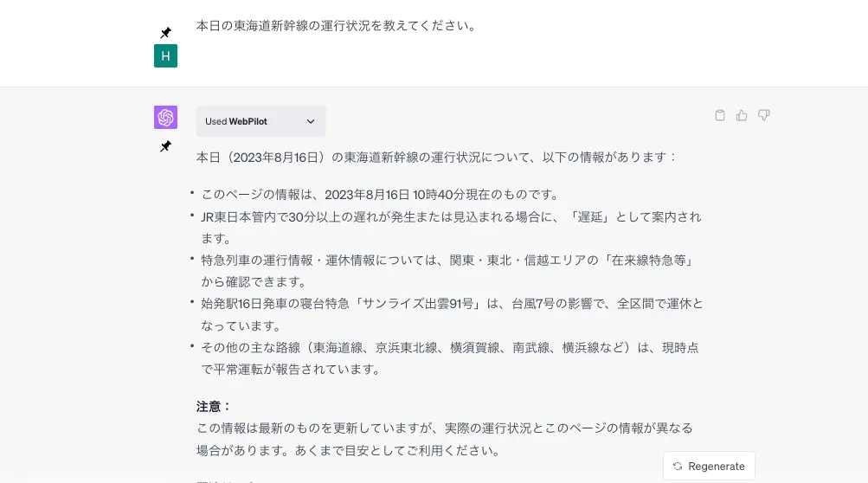Expand the Used WebPilot plugin box
Viewport: 868px width, 483px height.
point(260,121)
